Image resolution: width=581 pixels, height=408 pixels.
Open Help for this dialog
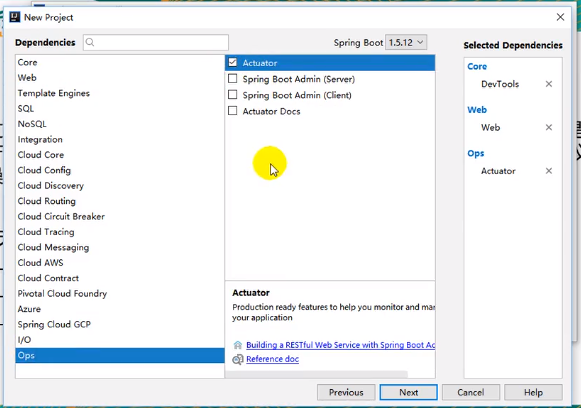click(533, 392)
